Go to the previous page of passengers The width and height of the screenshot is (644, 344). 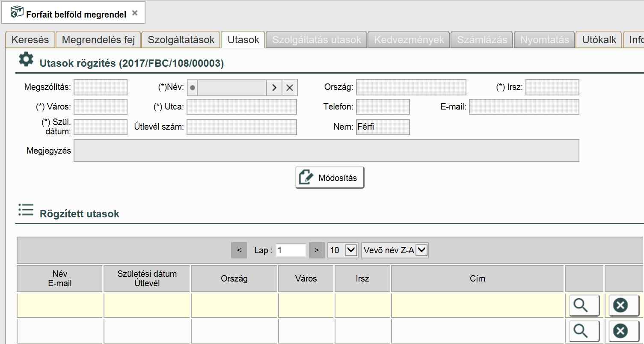pyautogui.click(x=239, y=250)
